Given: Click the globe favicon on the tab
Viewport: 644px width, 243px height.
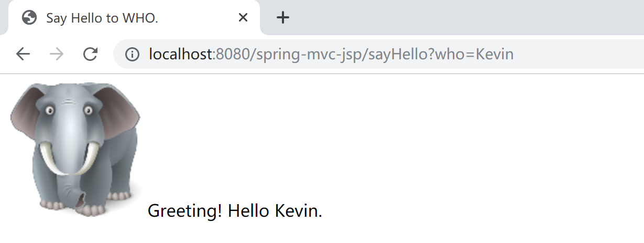Looking at the screenshot, I should pyautogui.click(x=29, y=18).
